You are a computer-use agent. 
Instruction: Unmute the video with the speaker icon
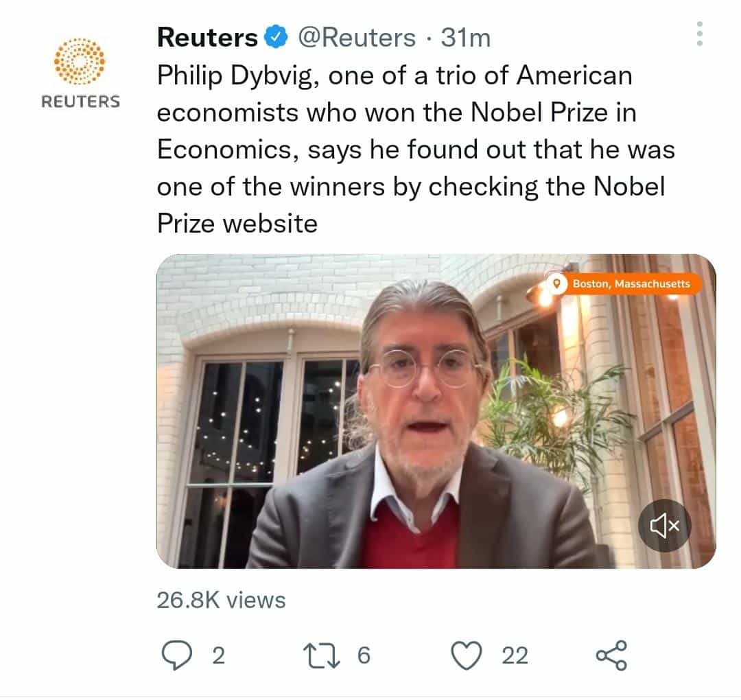click(x=664, y=526)
